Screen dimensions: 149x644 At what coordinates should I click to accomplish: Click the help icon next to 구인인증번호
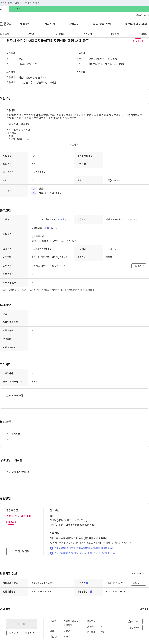(x=91, y=591)
